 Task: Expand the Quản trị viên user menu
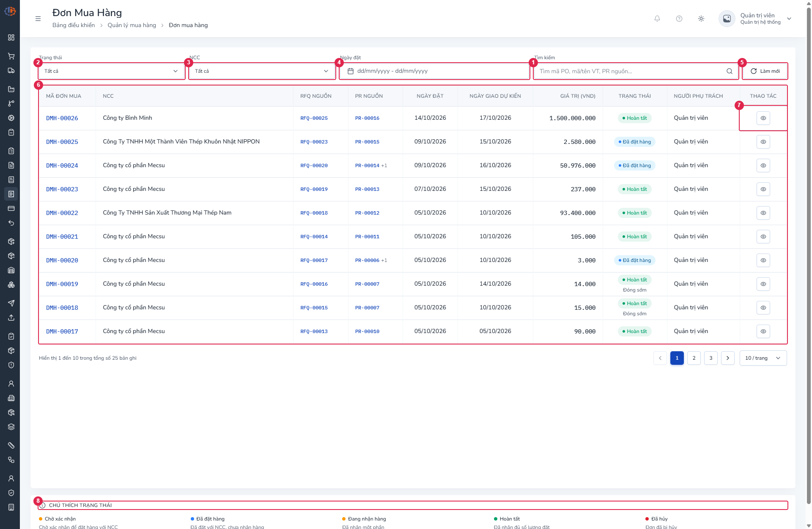click(756, 19)
